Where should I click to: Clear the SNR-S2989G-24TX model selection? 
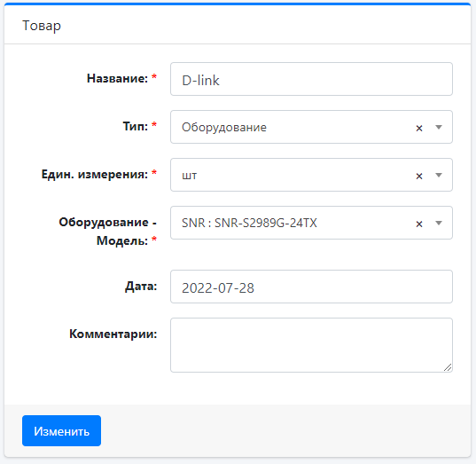(x=419, y=224)
